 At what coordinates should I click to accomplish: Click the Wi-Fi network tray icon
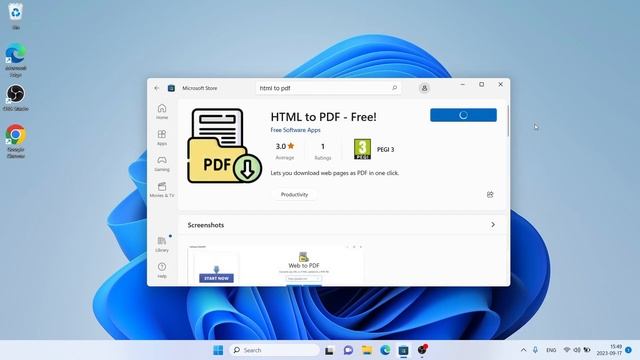(567, 350)
